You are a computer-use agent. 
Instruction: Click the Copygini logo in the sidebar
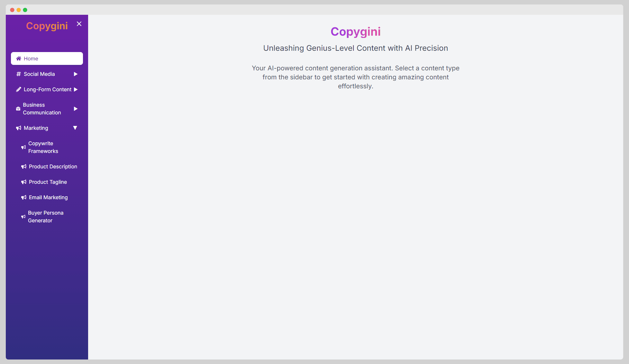pos(47,26)
